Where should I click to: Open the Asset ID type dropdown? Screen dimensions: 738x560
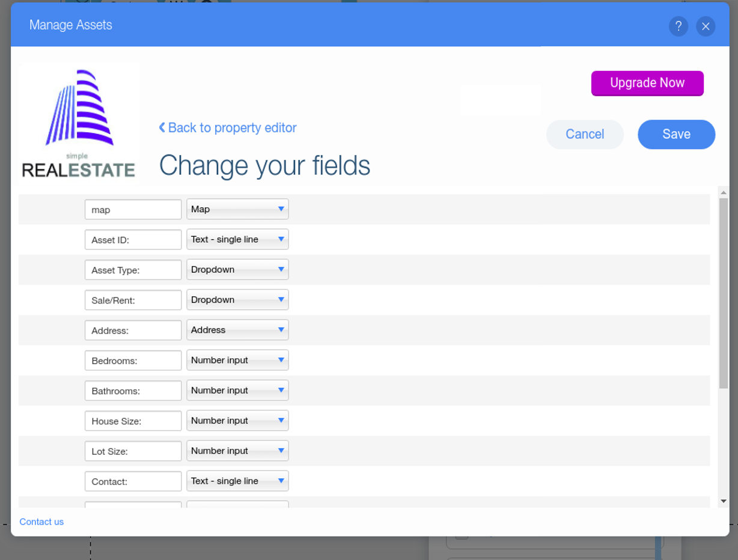pyautogui.click(x=237, y=239)
